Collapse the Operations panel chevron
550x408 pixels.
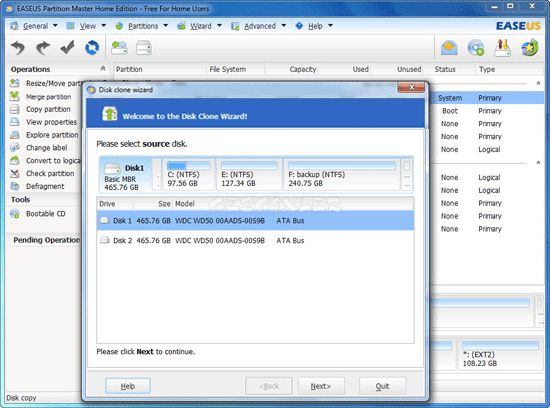(x=103, y=68)
